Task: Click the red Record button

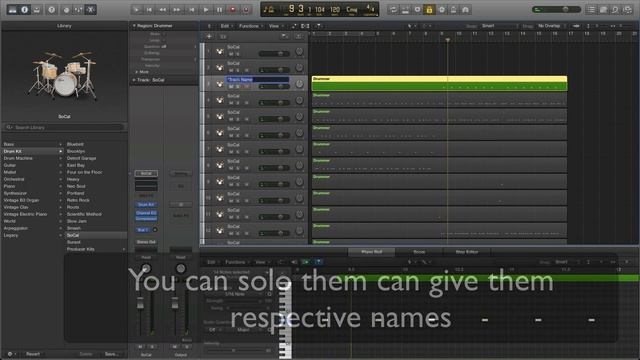Action: point(233,9)
